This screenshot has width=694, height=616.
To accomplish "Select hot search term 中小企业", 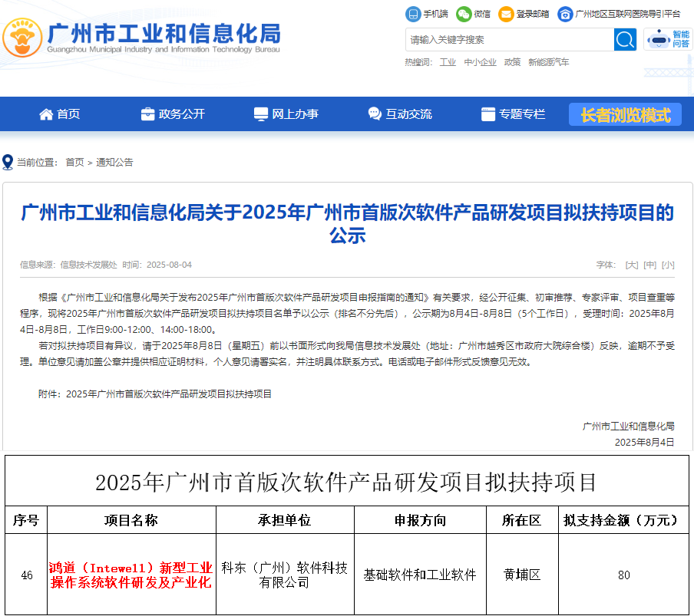I will click(x=481, y=62).
